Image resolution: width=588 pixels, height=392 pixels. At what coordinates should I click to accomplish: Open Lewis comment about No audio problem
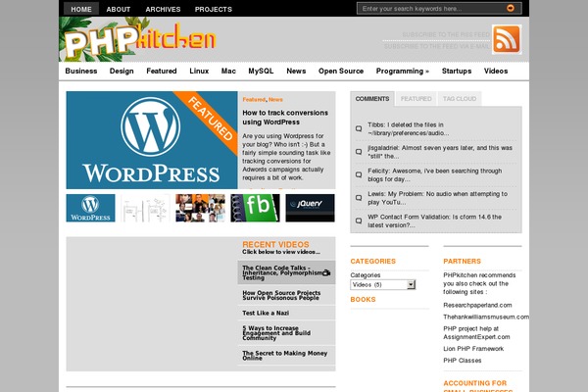pos(437,198)
